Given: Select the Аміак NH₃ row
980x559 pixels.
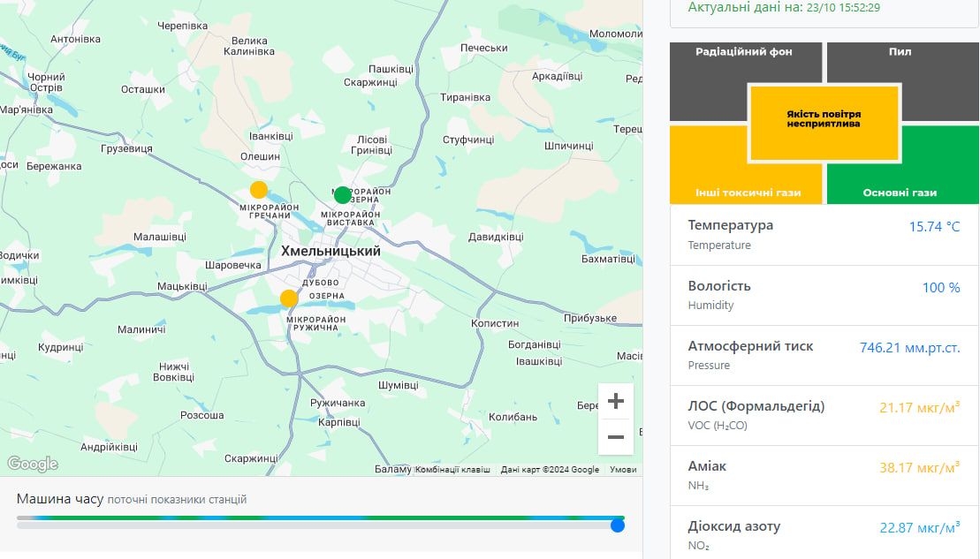Looking at the screenshot, I should click(824, 475).
